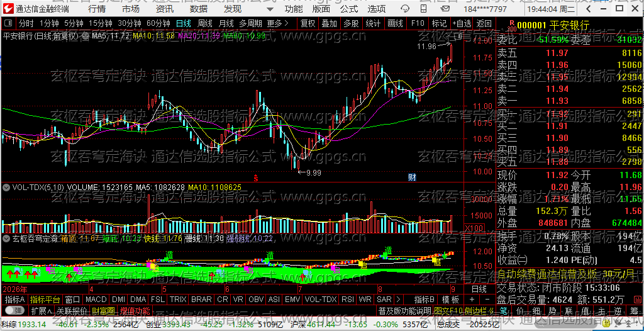Select the 画线 drawing tool
The image size is (644, 331).
[x=395, y=23]
